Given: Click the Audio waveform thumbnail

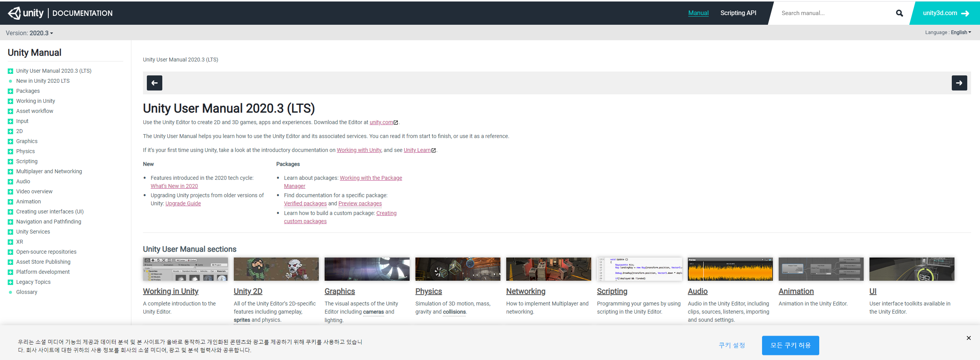Looking at the screenshot, I should [730, 269].
